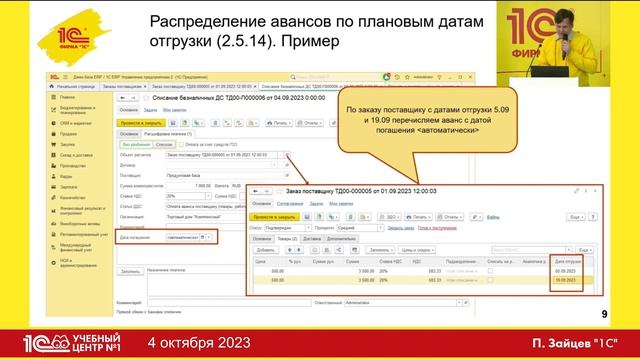Open the Файлы link in the order toolbar
Image resolution: width=640 pixels, height=360 pixels.
point(493,217)
